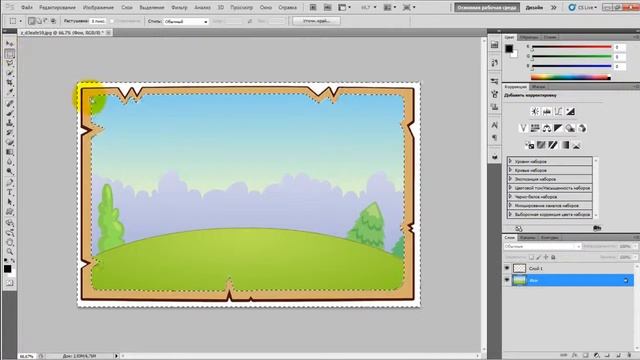Select the Rectangular Marquee tool
Image resolution: width=640 pixels, height=360 pixels.
[10, 53]
